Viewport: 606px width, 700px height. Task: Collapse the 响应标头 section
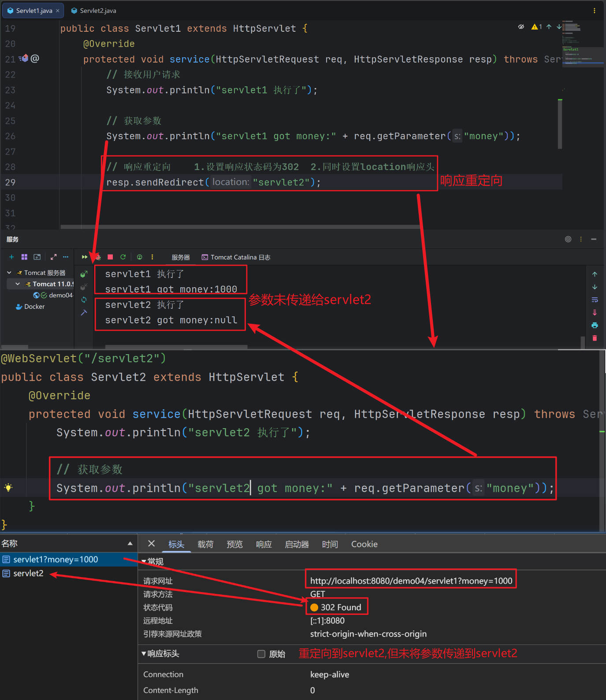pos(144,653)
